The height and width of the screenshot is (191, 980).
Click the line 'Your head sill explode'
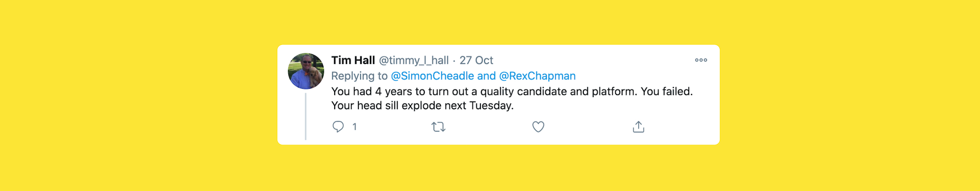(x=422, y=105)
